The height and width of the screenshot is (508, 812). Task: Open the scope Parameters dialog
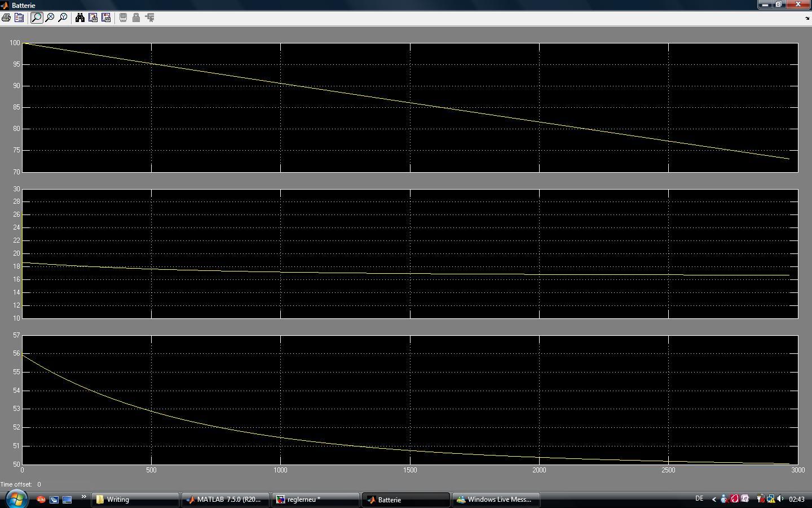point(19,18)
